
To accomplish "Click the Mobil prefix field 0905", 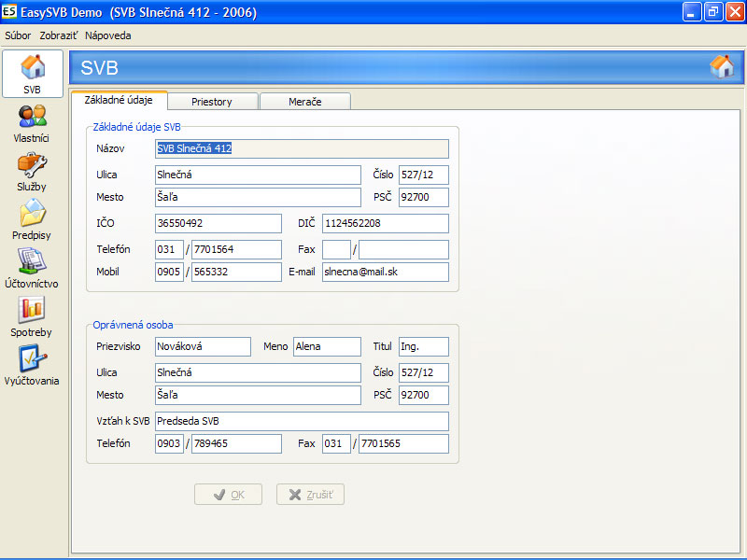I will point(169,272).
